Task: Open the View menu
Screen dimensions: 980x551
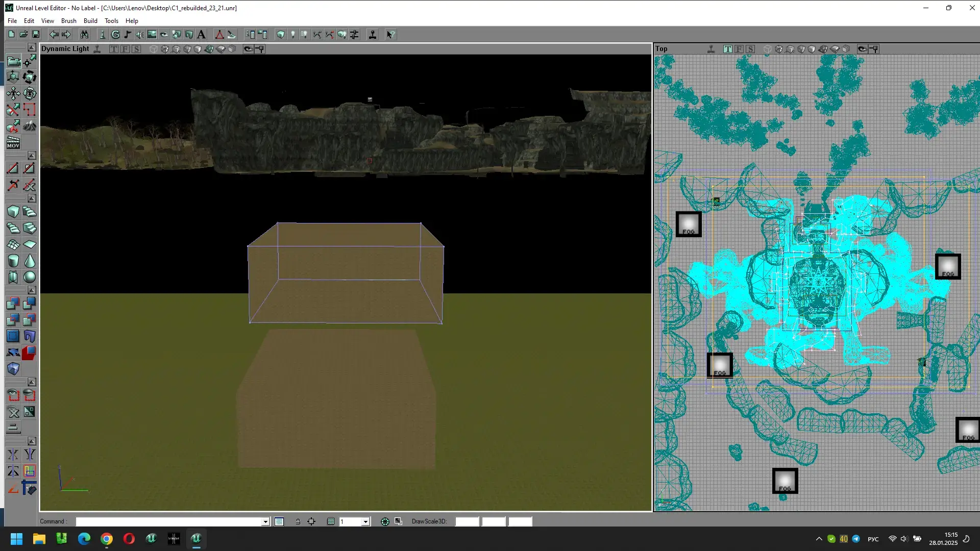Action: point(47,21)
